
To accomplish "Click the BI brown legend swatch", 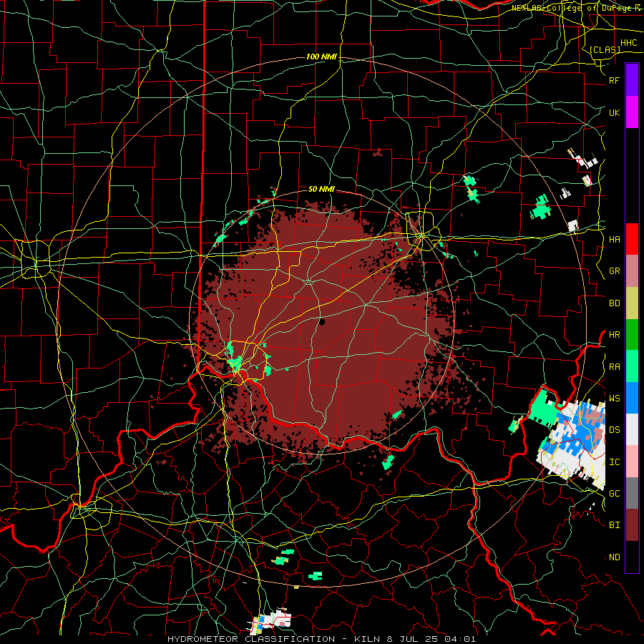I will 632,525.
